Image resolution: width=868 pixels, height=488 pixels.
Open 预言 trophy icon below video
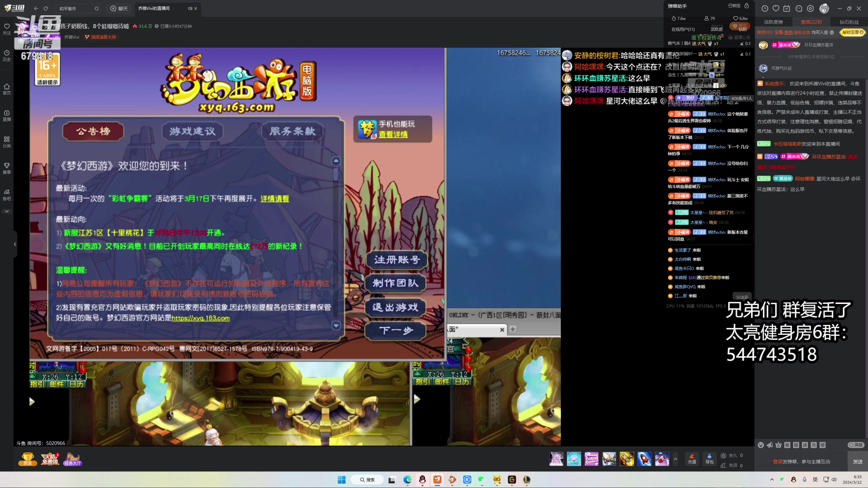pos(28,459)
